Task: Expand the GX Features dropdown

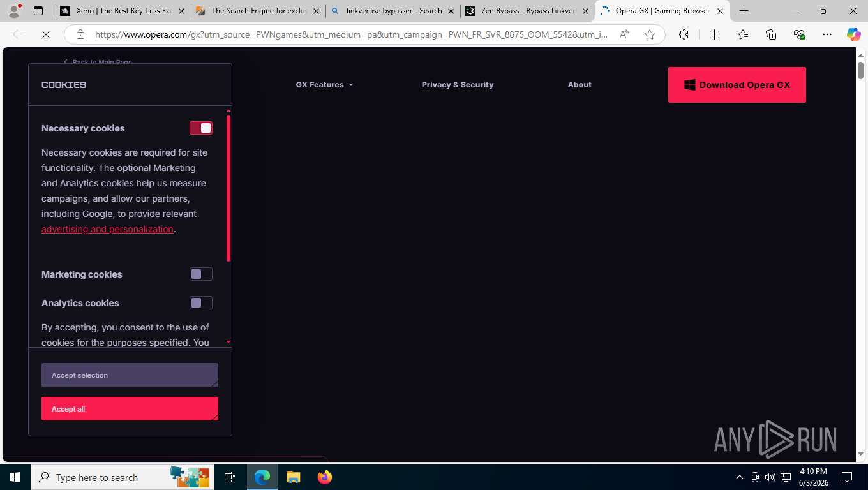Action: point(324,85)
